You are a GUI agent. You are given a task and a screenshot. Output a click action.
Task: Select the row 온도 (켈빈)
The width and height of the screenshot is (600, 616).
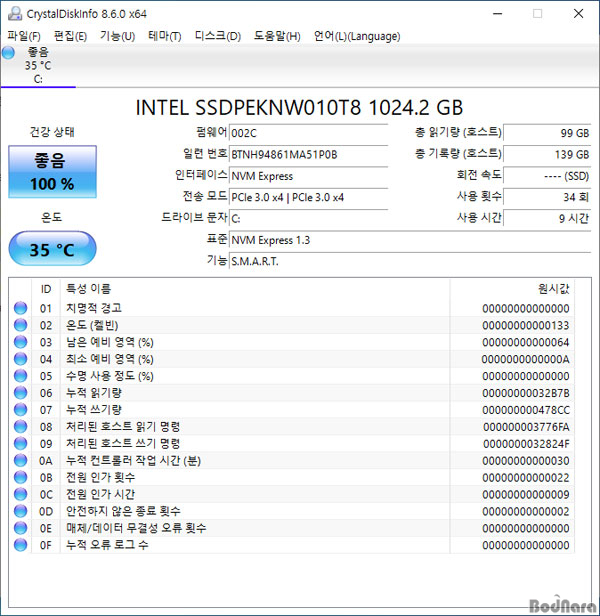[292, 325]
